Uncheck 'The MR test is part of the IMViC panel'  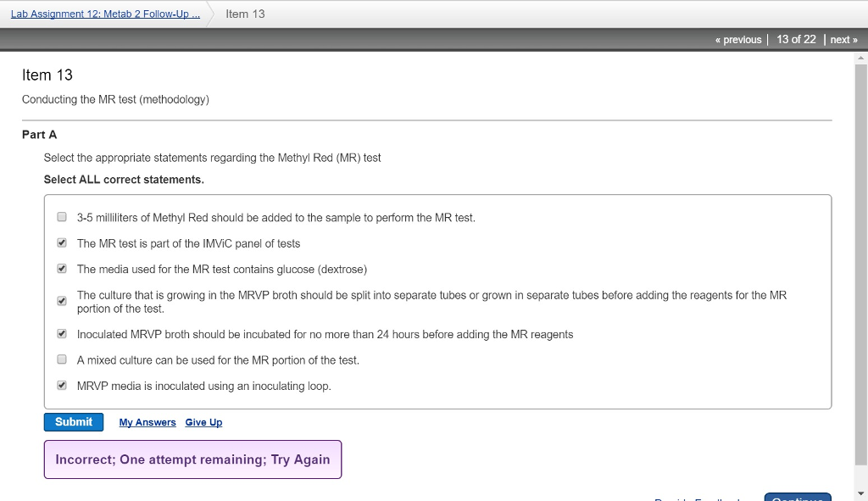point(61,242)
